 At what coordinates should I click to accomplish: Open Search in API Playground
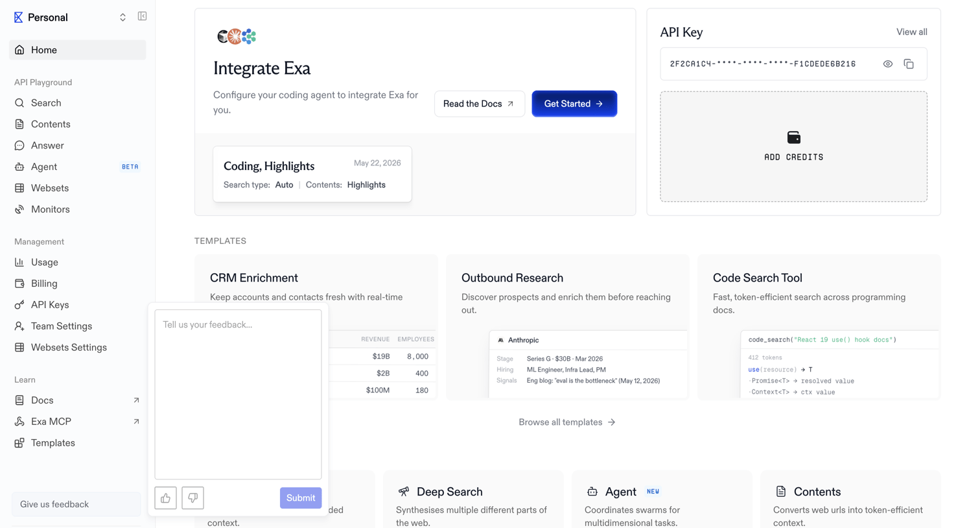pyautogui.click(x=77, y=103)
